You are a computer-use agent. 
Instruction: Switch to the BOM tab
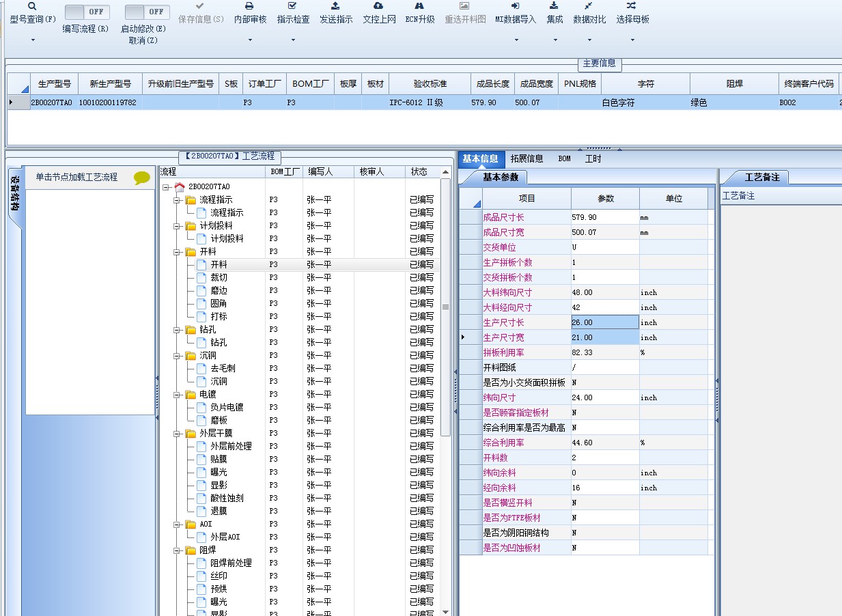[x=564, y=158]
